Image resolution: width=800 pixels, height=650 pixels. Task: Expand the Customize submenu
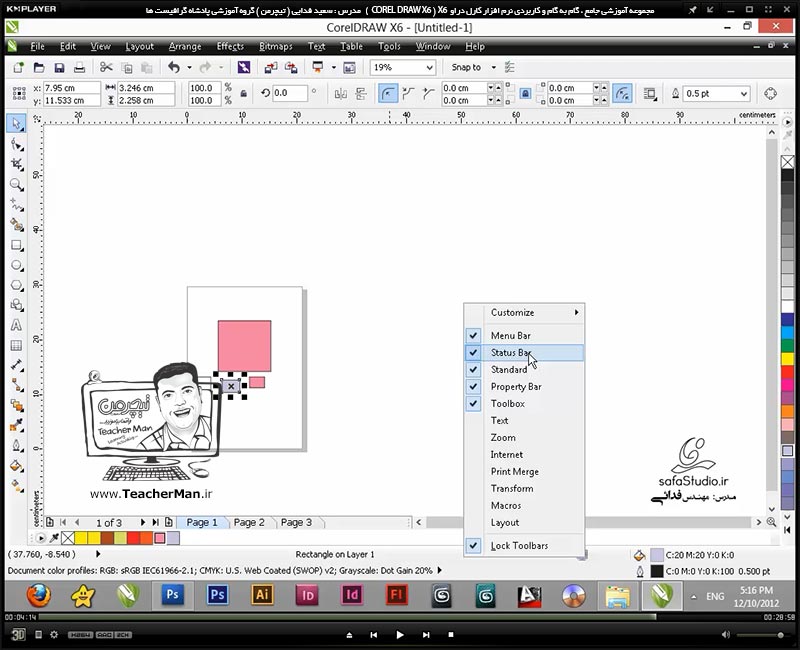pyautogui.click(x=524, y=312)
